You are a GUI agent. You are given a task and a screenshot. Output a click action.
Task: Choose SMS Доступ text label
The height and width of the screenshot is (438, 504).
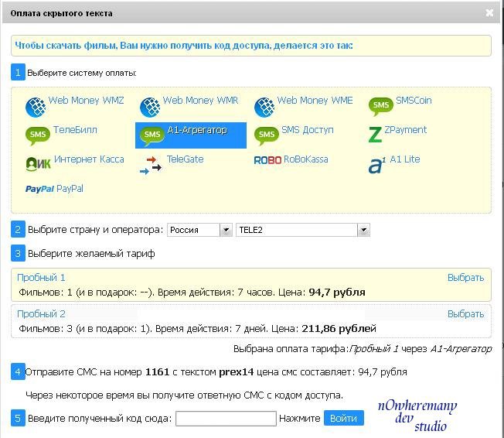pyautogui.click(x=308, y=130)
